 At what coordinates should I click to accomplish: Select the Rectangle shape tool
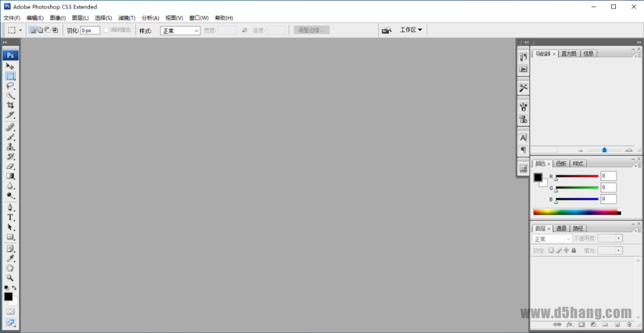point(10,237)
